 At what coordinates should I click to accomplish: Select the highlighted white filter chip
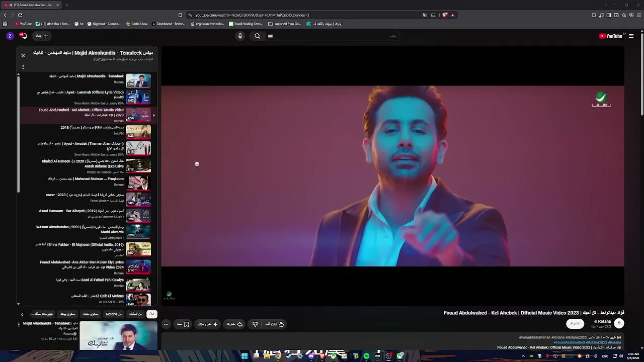151,314
